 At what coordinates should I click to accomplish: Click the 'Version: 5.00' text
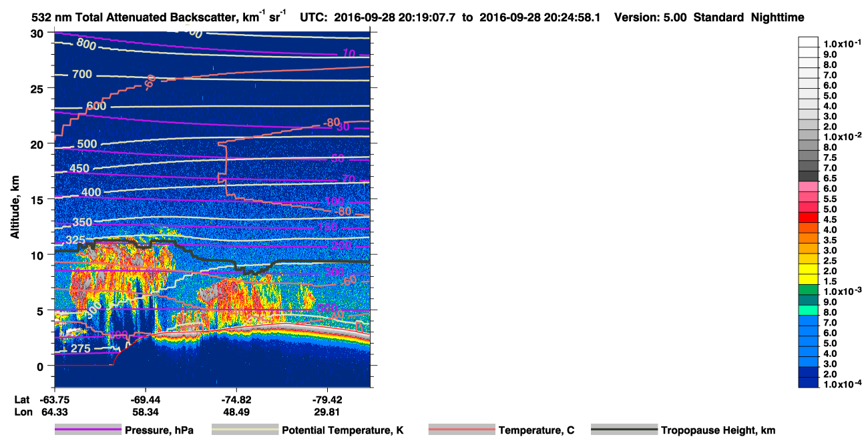pyautogui.click(x=650, y=17)
